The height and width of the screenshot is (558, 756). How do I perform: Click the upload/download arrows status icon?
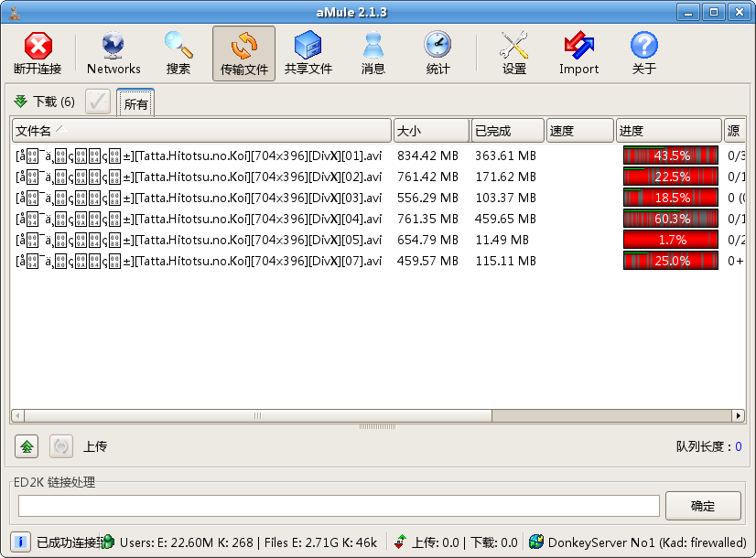[400, 542]
